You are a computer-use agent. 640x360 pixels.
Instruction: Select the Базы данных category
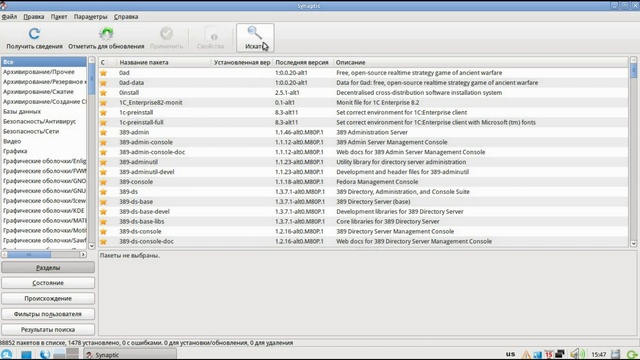pyautogui.click(x=44, y=111)
